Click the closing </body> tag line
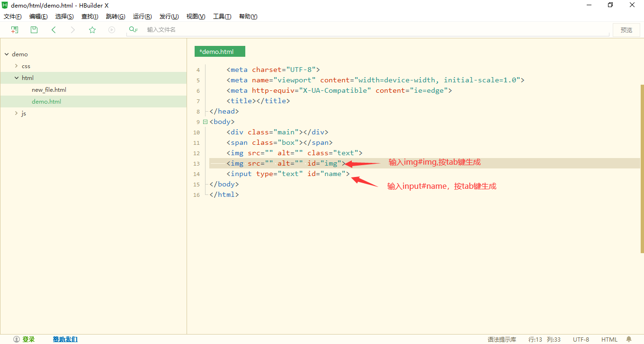Screen dimensions: 644x344 click(x=224, y=184)
